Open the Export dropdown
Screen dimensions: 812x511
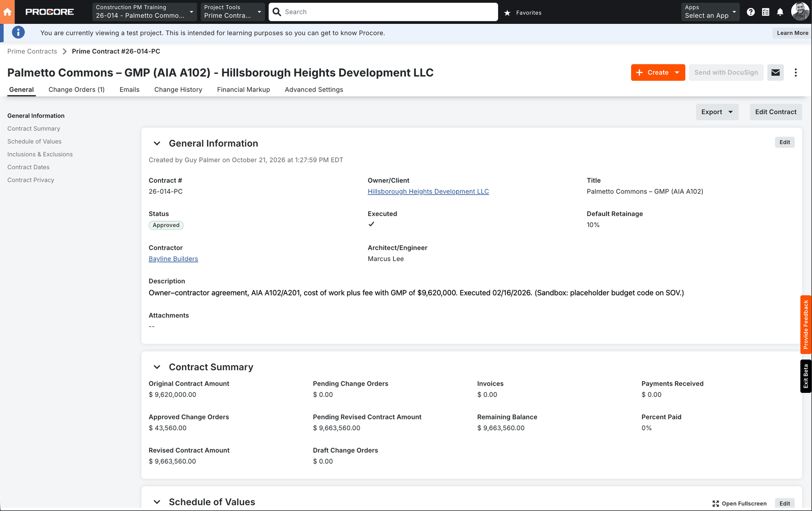[717, 112]
